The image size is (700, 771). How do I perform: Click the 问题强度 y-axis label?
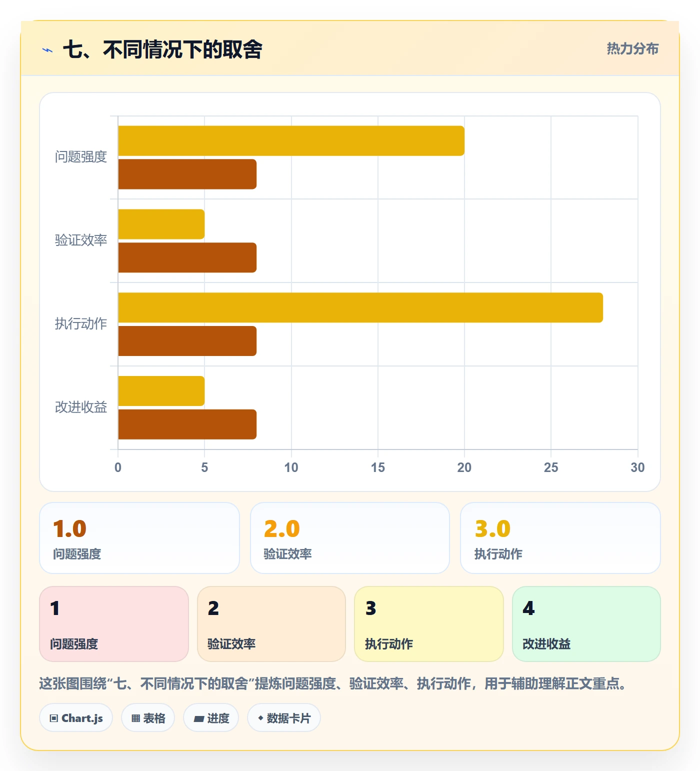81,157
